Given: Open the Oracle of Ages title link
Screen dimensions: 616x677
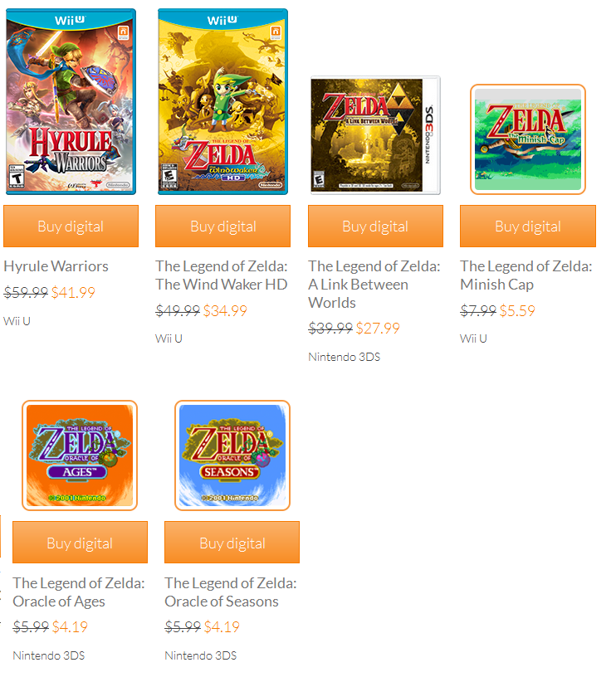Looking at the screenshot, I should coord(79,592).
